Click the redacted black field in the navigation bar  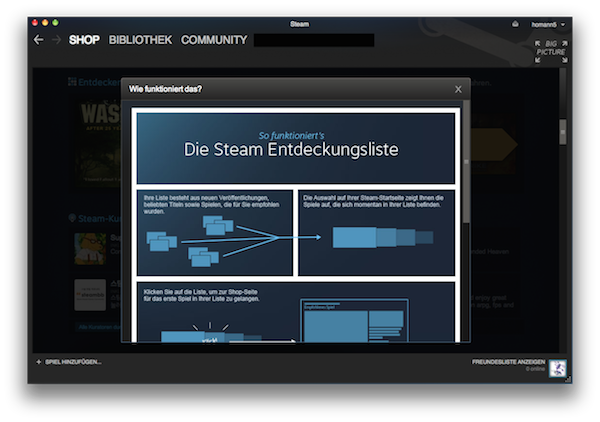coord(314,40)
